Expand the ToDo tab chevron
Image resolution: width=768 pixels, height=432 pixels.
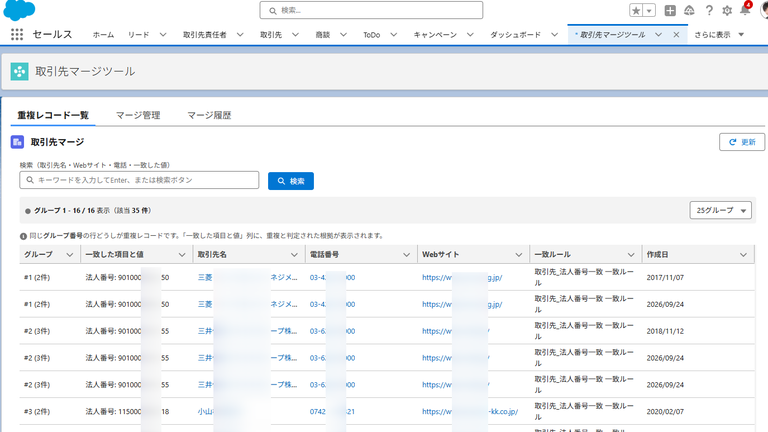tap(393, 35)
